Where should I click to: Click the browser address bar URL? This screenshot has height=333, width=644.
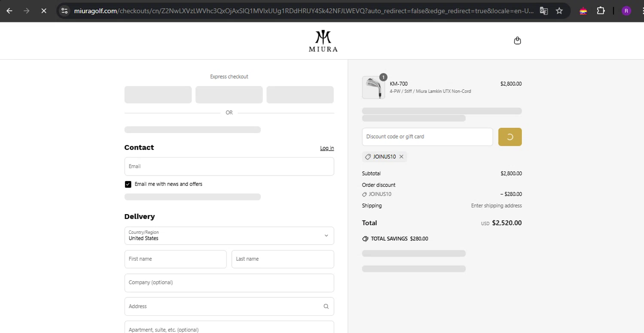[x=304, y=11]
